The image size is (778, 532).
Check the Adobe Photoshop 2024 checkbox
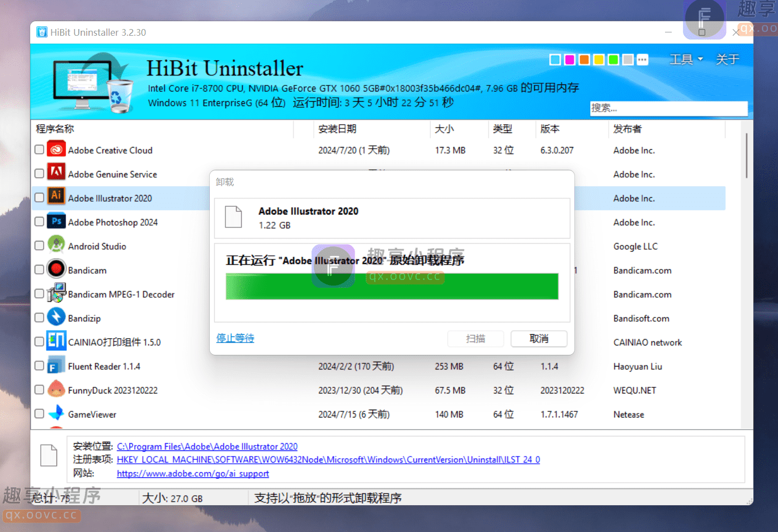point(39,221)
